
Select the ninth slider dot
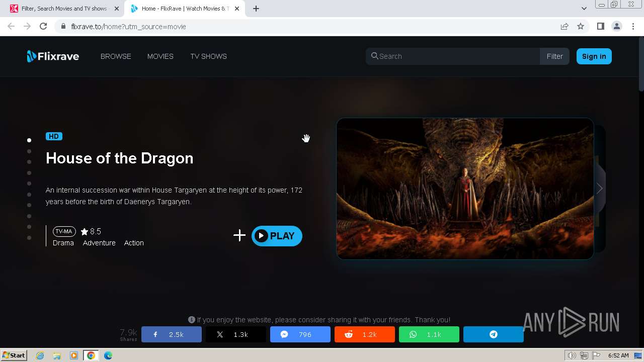29,227
